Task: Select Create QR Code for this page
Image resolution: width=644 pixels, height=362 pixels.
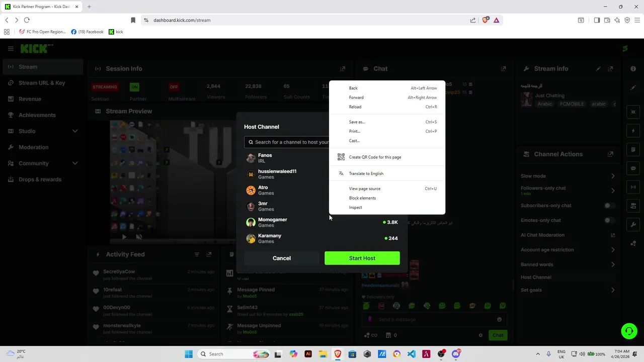Action: click(387, 157)
